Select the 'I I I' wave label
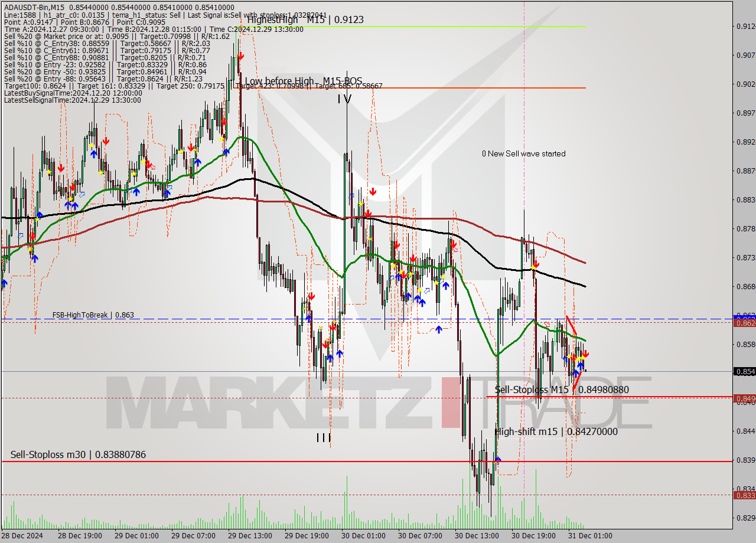This screenshot has width=756, height=543. [324, 437]
